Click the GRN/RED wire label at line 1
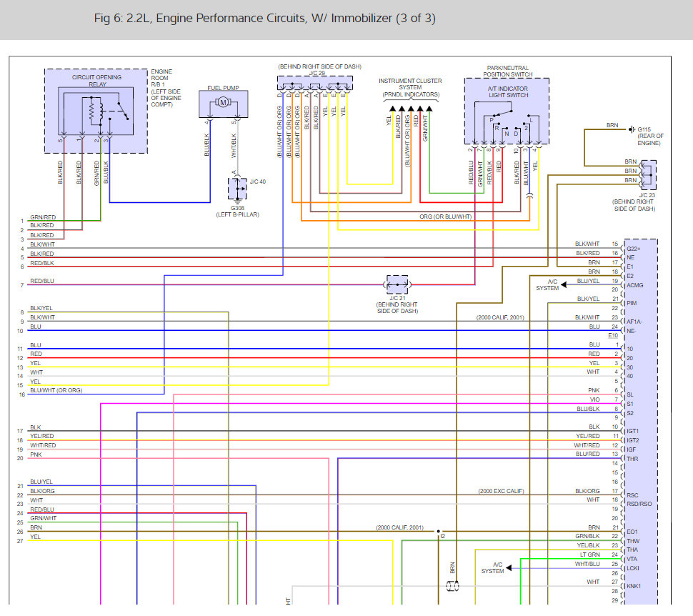This screenshot has width=693, height=616. 43,217
